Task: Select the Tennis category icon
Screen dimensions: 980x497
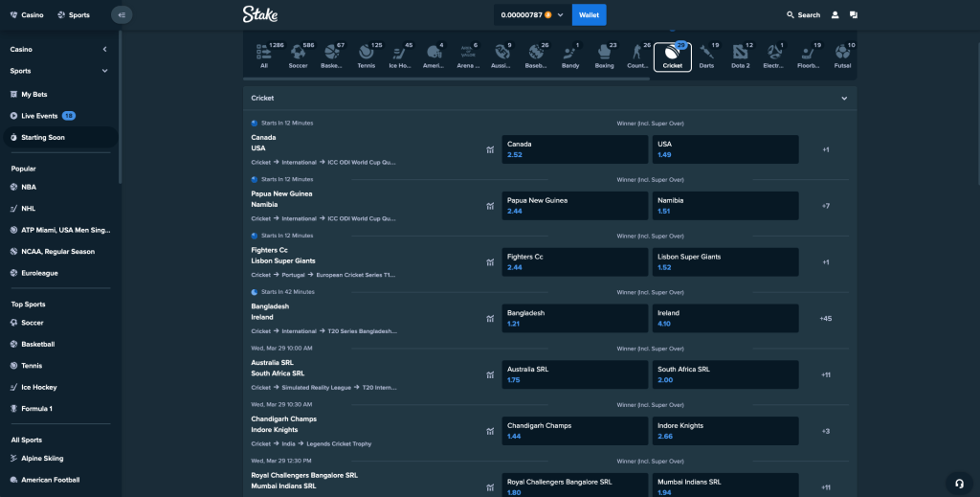Action: [367, 56]
